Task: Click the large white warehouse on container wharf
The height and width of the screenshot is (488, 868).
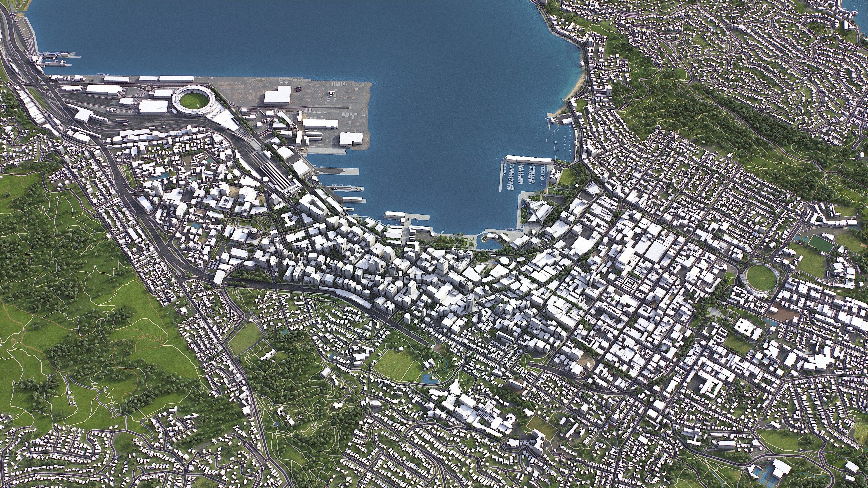Action: [x=278, y=95]
